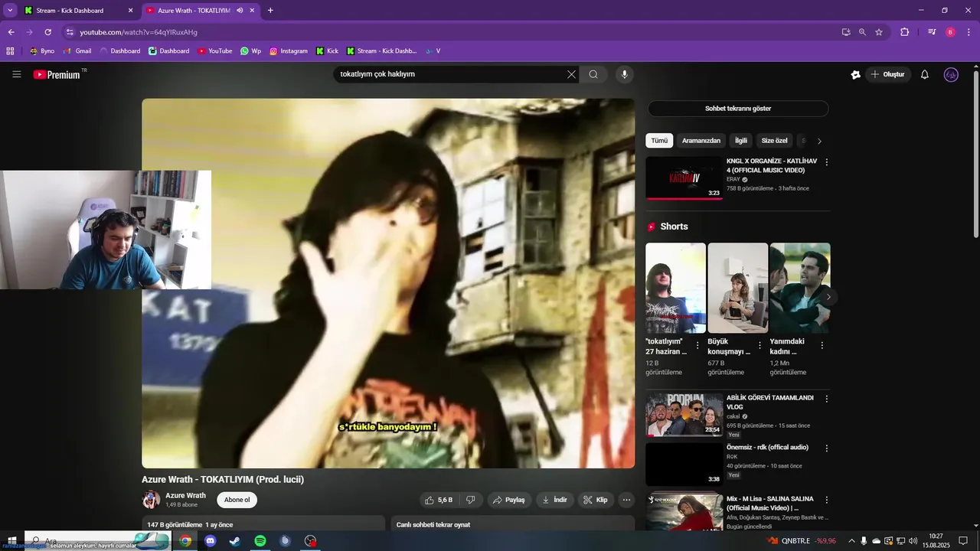This screenshot has width=980, height=551.
Task: Select the İlgili filter chip
Action: (741, 141)
